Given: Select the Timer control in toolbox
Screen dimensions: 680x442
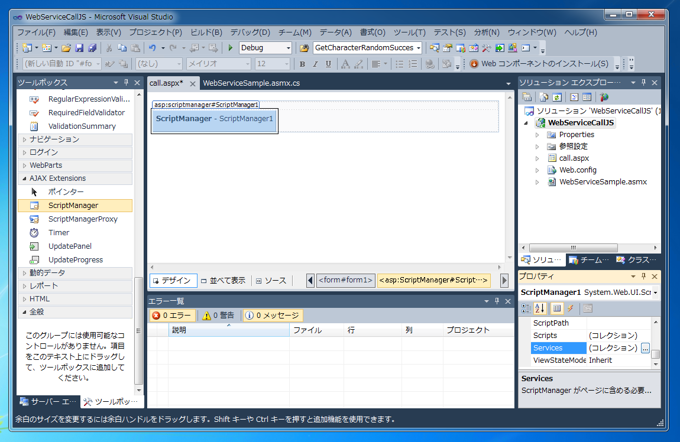Looking at the screenshot, I should [x=75, y=232].
